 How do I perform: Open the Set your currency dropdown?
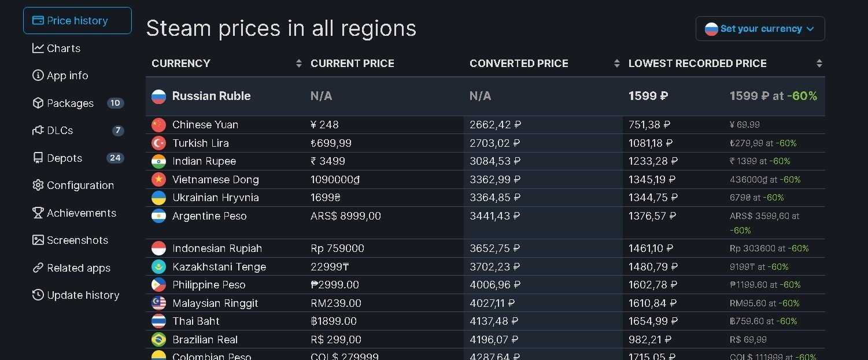760,29
